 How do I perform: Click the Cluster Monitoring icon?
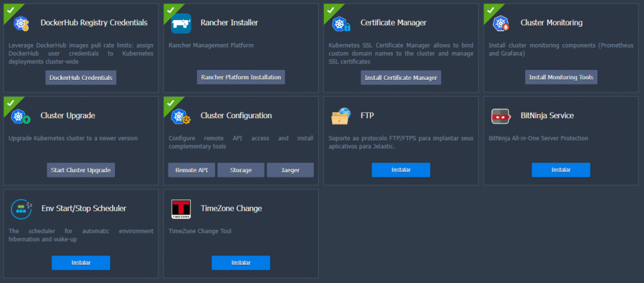tap(501, 24)
